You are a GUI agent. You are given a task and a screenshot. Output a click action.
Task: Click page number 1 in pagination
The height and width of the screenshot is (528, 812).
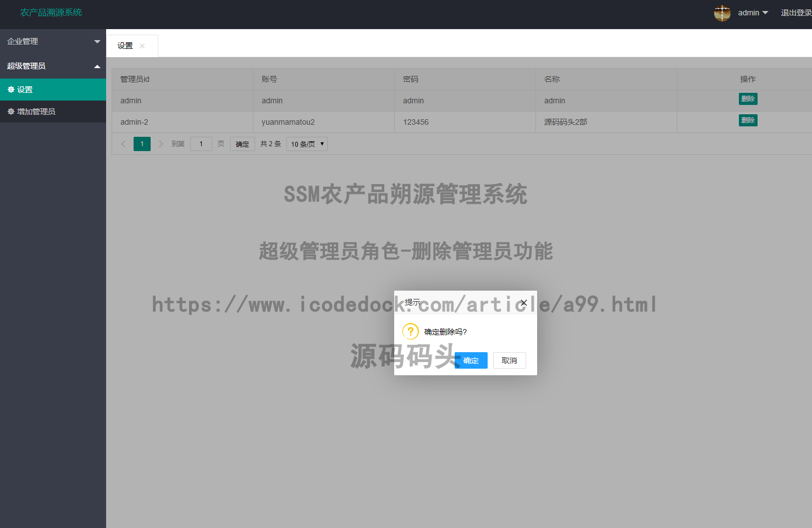142,143
